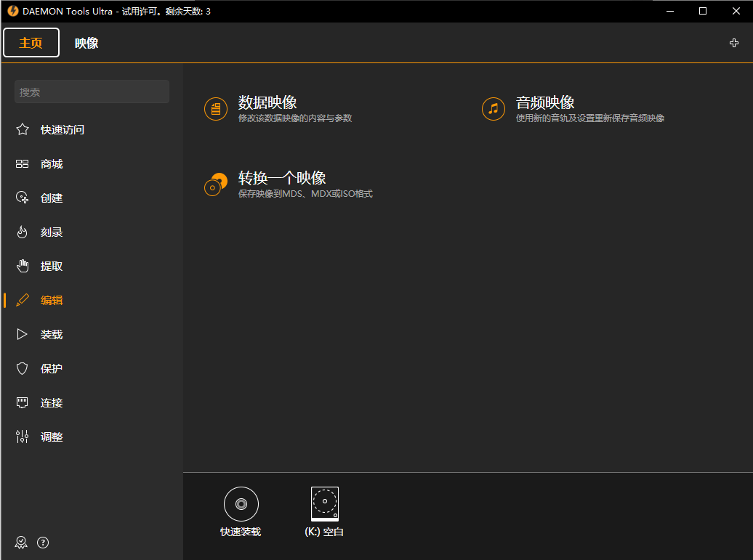
Task: Open the 提取 (Grab) section
Action: tap(51, 265)
